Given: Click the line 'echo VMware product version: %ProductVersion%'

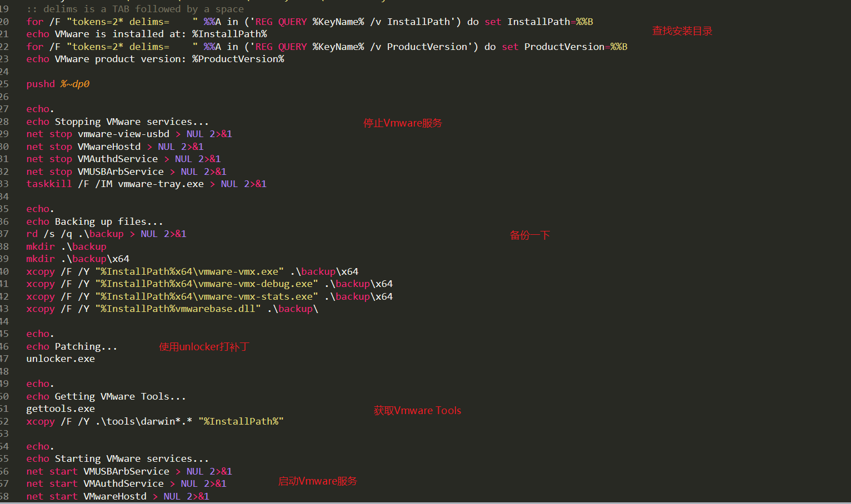Looking at the screenshot, I should point(155,59).
